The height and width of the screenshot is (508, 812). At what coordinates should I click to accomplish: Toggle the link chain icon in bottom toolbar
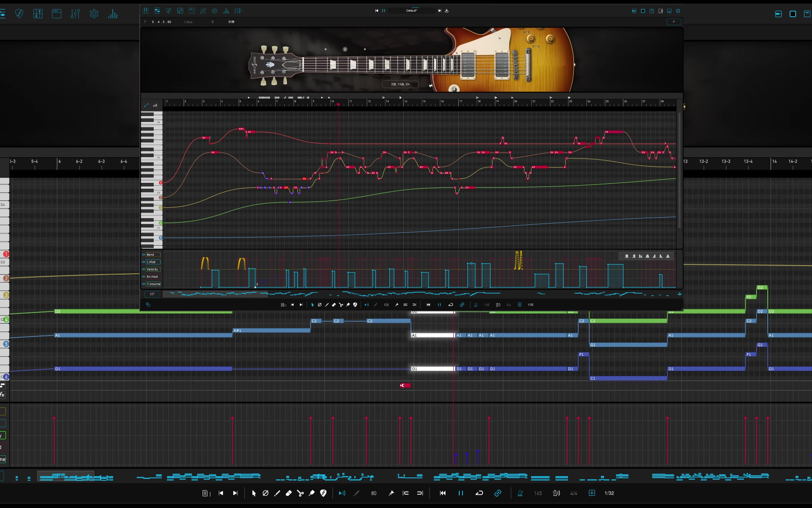tap(498, 493)
